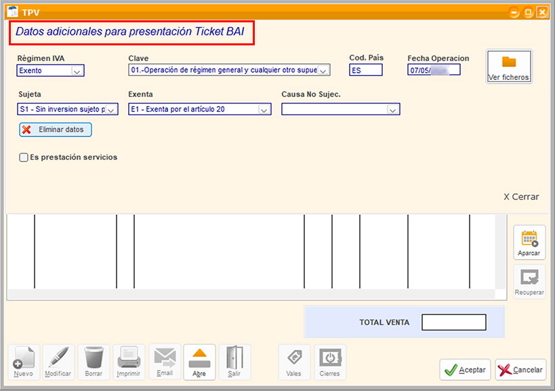Click the Aparcar calendar icon

tap(529, 242)
